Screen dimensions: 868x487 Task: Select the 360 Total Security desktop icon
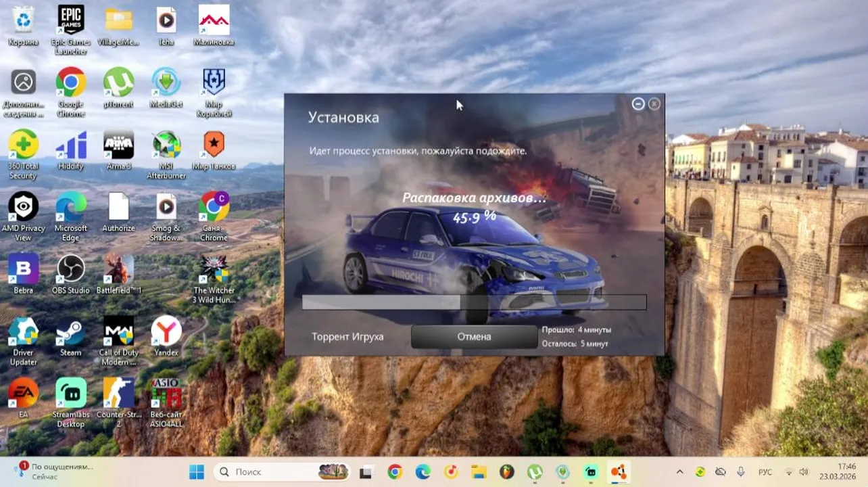[x=24, y=155]
